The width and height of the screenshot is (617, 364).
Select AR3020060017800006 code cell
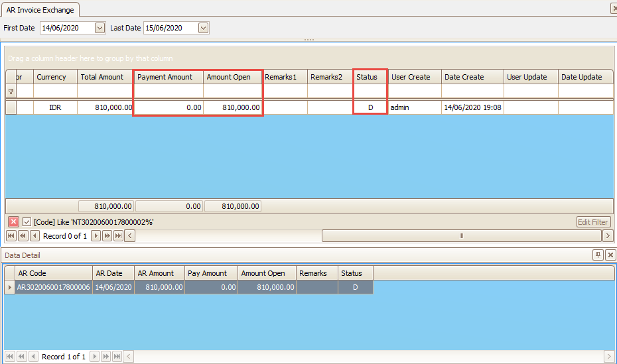coord(54,287)
